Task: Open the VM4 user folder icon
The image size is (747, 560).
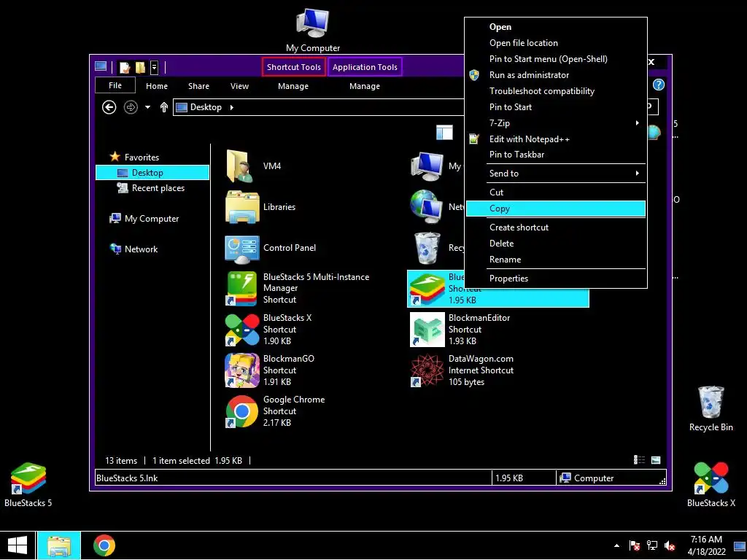Action: [x=240, y=166]
